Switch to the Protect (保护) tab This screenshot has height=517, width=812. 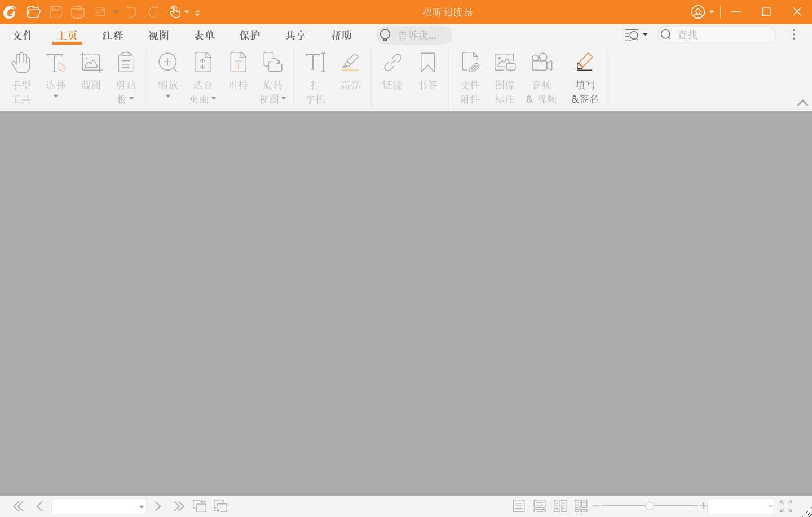pos(250,36)
